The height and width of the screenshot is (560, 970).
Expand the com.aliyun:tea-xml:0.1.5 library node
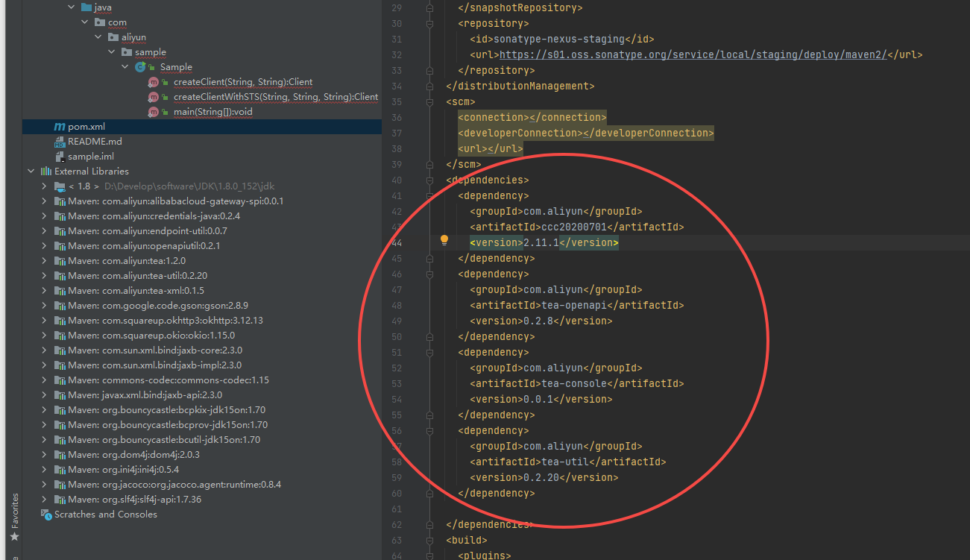(x=45, y=291)
